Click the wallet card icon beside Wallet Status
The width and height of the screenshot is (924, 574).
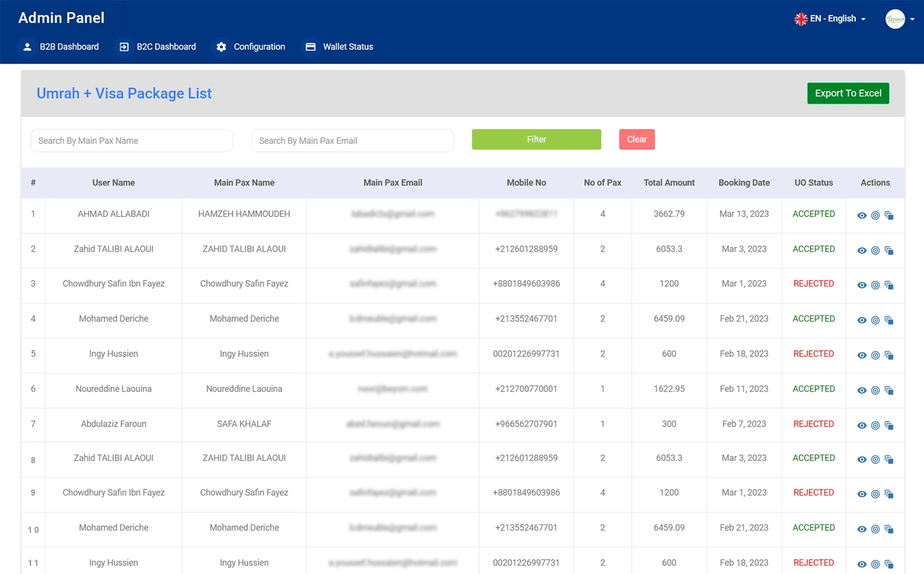[310, 47]
